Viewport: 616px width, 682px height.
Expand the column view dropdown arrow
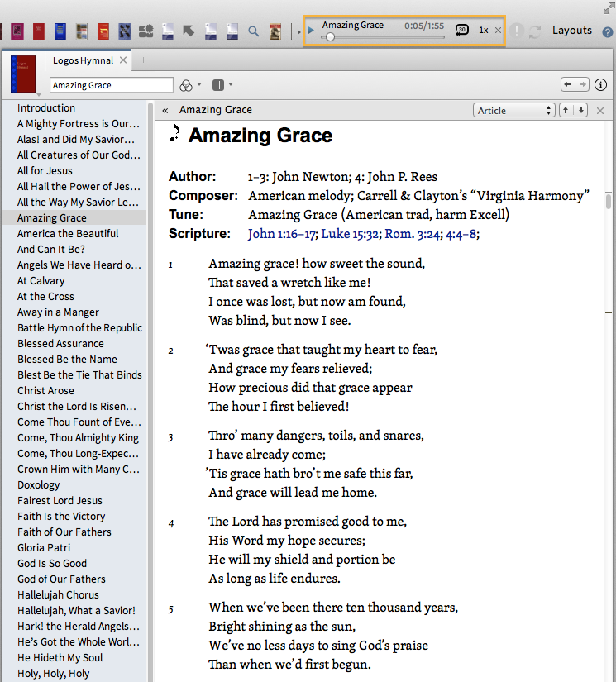coord(231,84)
